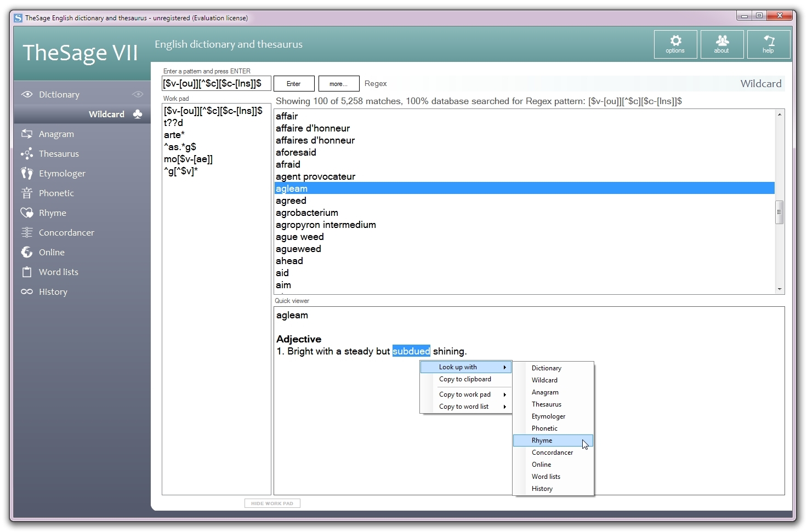This screenshot has height=532, width=807.
Task: Select Word lists in the look-up submenu
Action: pyautogui.click(x=553, y=477)
